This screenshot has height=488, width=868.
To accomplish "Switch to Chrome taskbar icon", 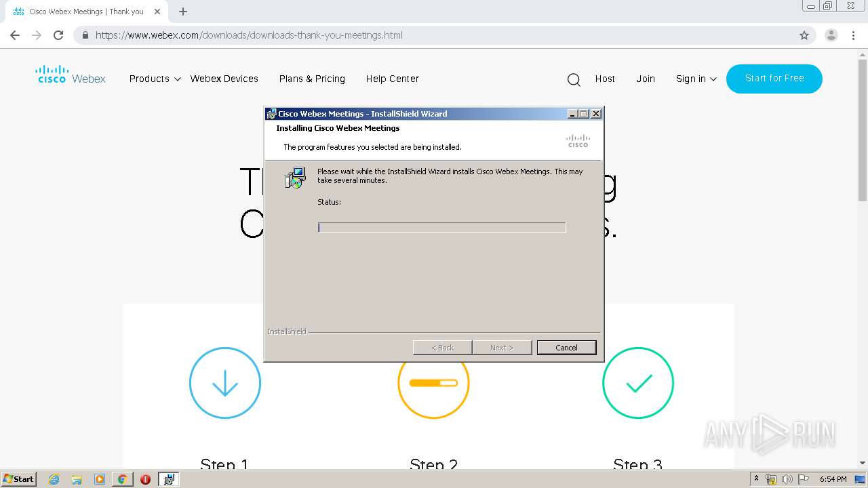I will (122, 479).
